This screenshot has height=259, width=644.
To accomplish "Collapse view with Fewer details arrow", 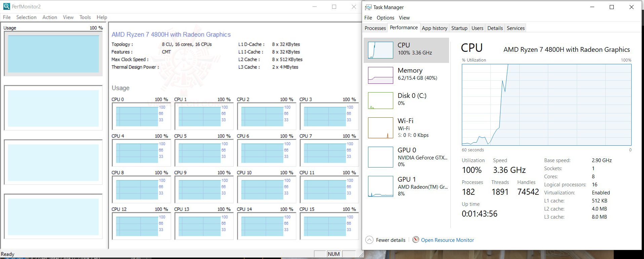I will coord(369,240).
